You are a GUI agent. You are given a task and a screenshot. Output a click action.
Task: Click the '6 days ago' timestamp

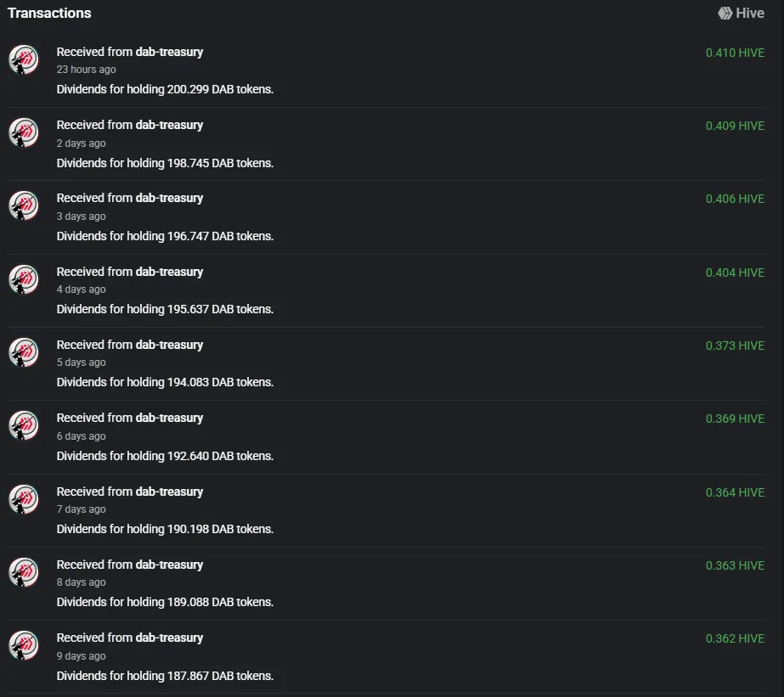81,436
